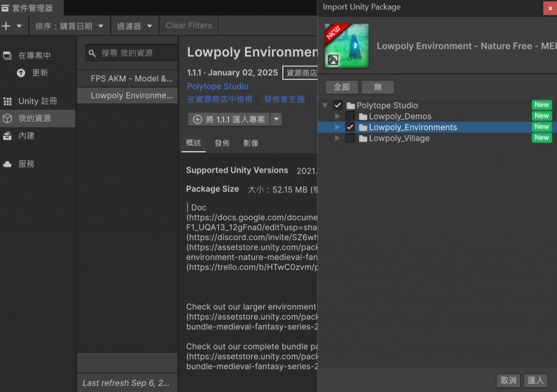Click the plus add-package icon
The width and height of the screenshot is (557, 392).
pyautogui.click(x=7, y=26)
